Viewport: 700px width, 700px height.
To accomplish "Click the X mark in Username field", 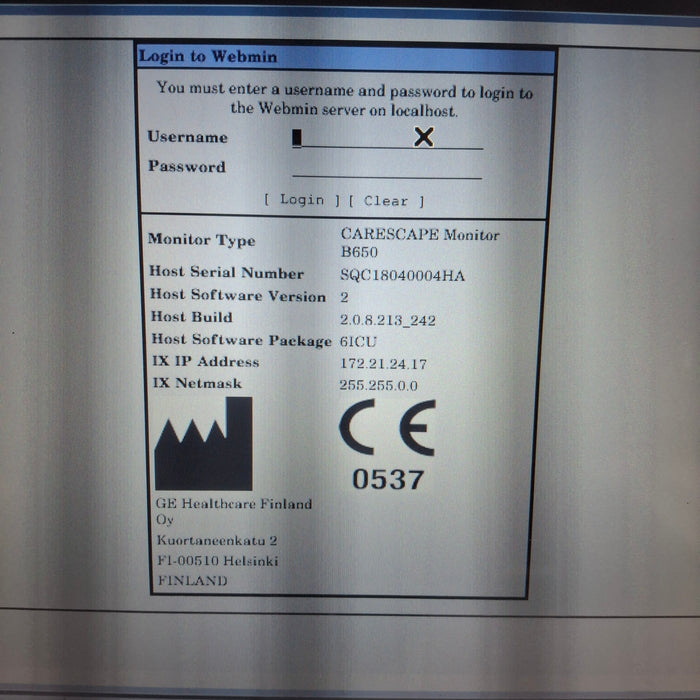I will [424, 137].
